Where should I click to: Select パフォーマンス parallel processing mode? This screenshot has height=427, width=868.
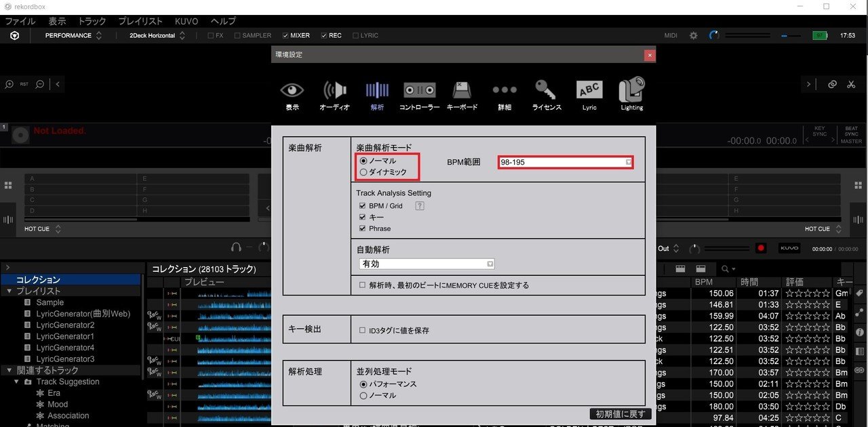[363, 384]
